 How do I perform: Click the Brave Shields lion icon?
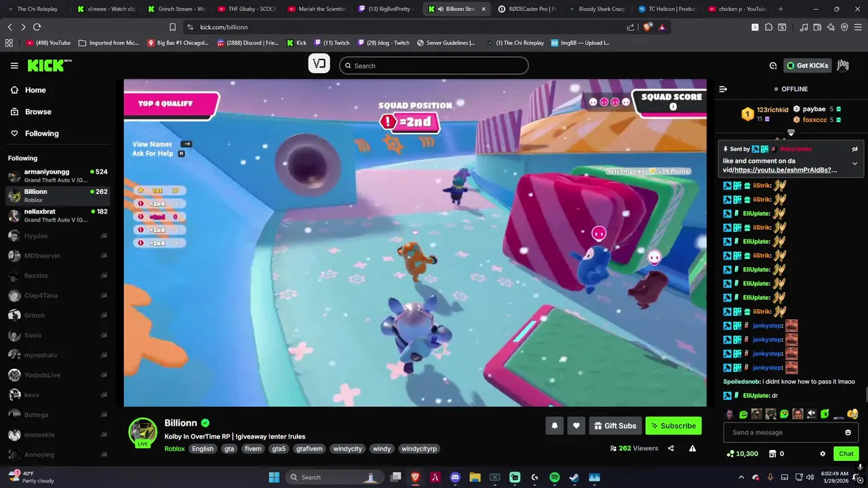(x=648, y=27)
